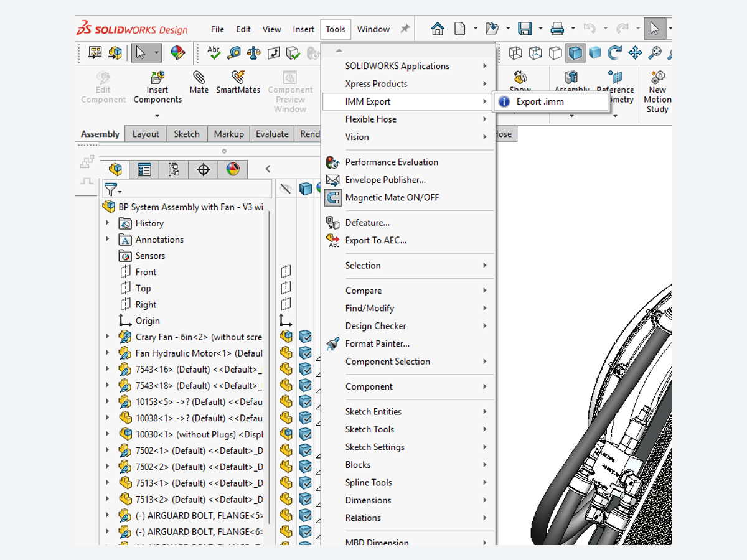The height and width of the screenshot is (560, 747).
Task: Click the Hide/Show eye column header
Action: tap(286, 189)
